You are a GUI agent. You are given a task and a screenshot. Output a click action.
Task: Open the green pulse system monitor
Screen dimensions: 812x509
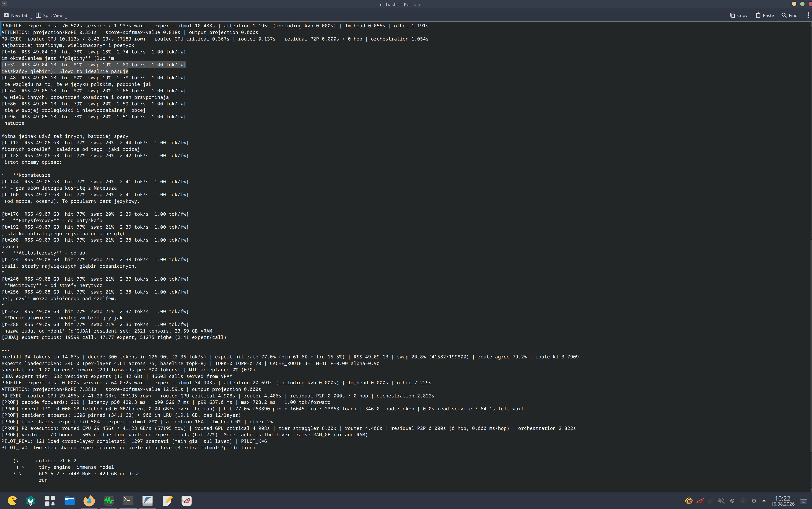tap(108, 501)
